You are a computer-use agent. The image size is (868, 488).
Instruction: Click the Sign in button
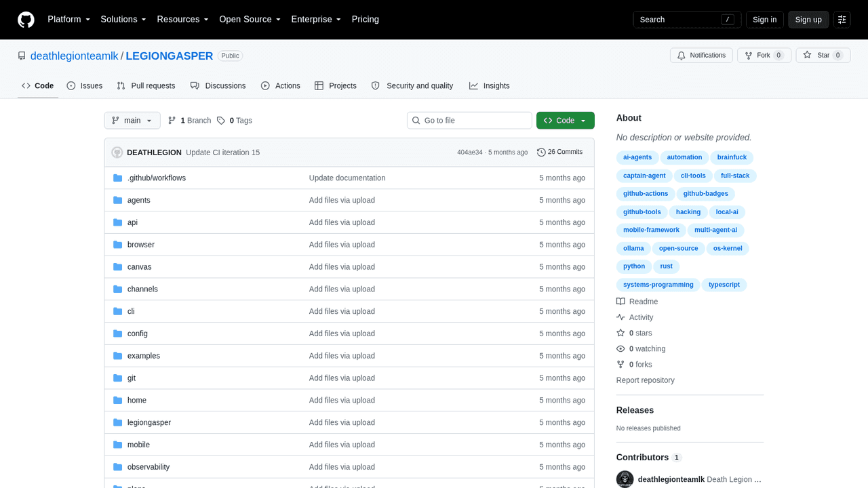click(765, 20)
